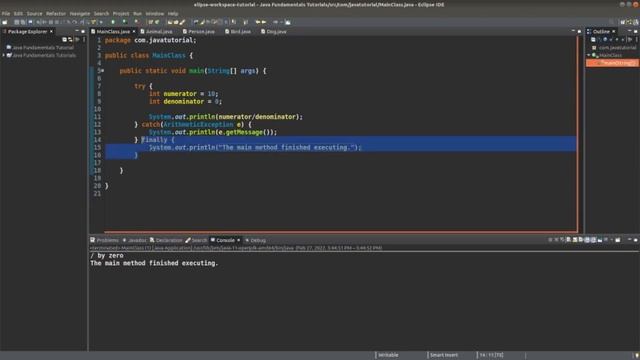This screenshot has height=360, width=640.
Task: Click the 'package com.javatutorial;' code line
Action: tap(151, 40)
